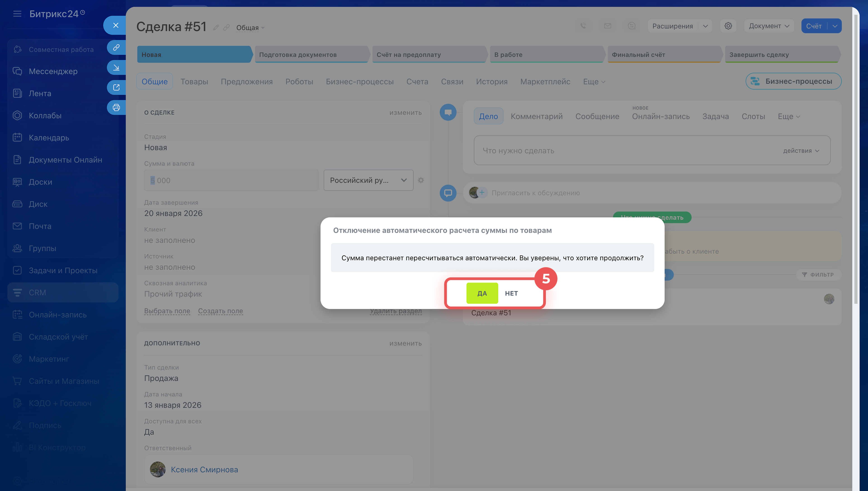Click the sum settings gear icon

(x=421, y=180)
